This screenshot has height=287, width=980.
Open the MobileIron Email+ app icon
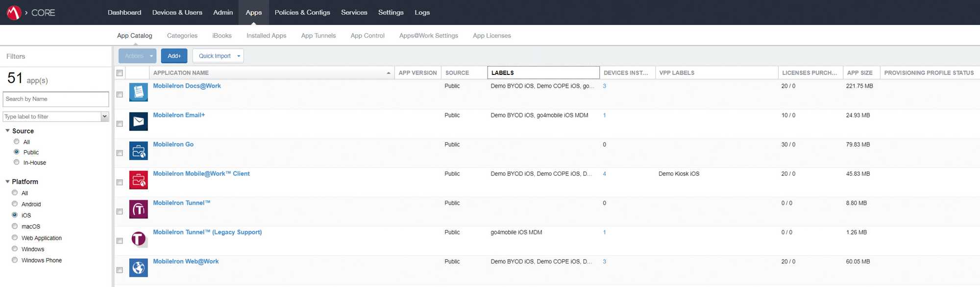(139, 121)
